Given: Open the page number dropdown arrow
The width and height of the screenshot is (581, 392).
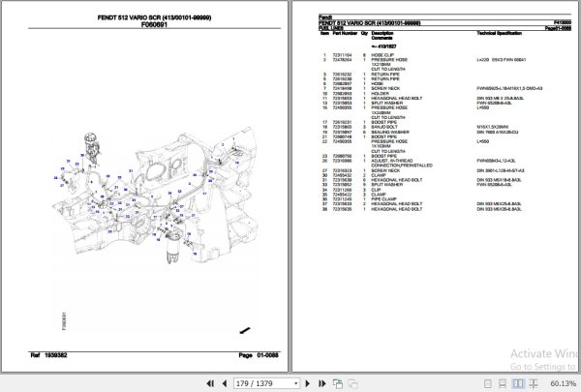Looking at the screenshot, I should [x=296, y=383].
